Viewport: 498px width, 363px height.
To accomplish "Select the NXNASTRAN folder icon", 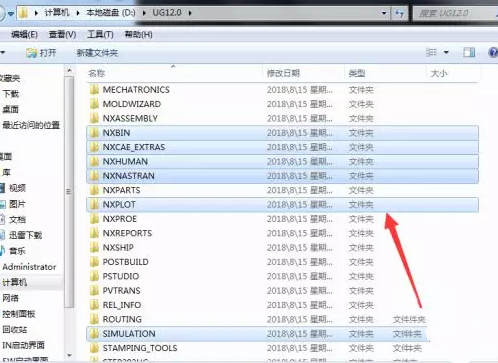I will pyautogui.click(x=94, y=175).
